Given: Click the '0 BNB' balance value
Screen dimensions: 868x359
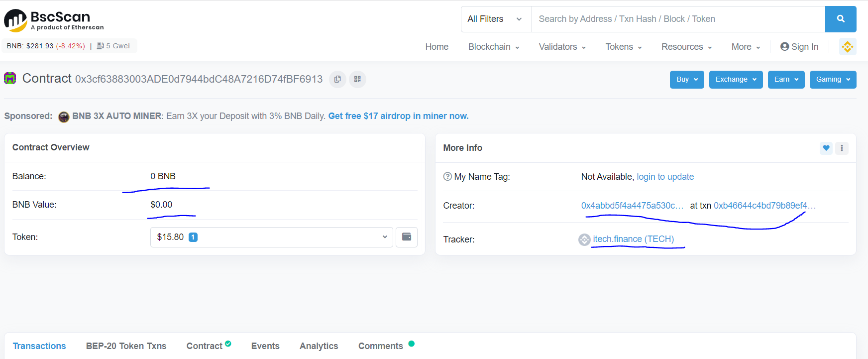Looking at the screenshot, I should pos(163,176).
